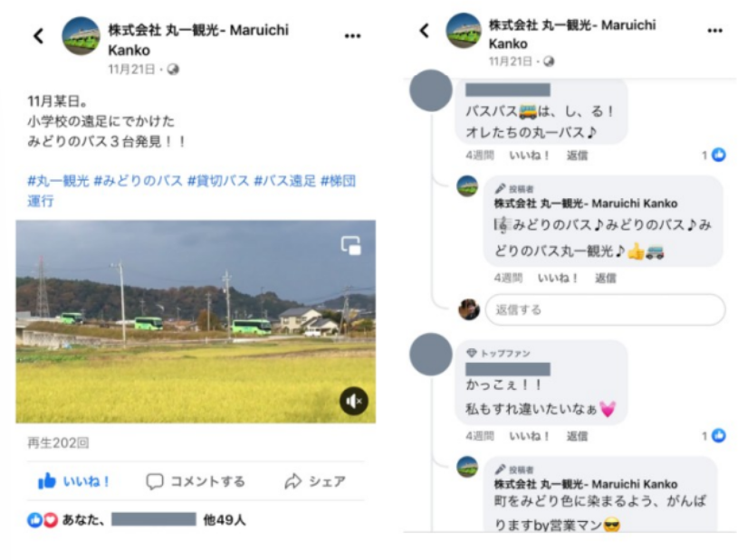Play the green buses video thumbnail

pos(196,321)
